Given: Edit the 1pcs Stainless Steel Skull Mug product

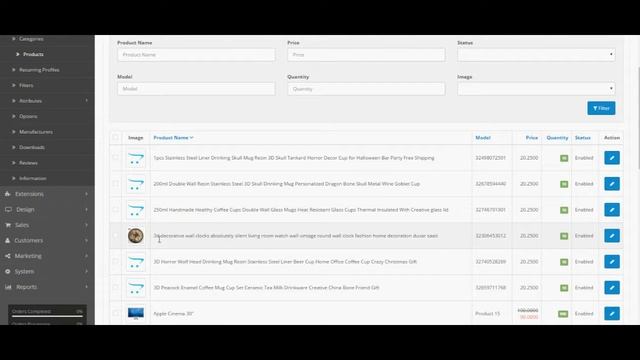Looking at the screenshot, I should coord(612,158).
